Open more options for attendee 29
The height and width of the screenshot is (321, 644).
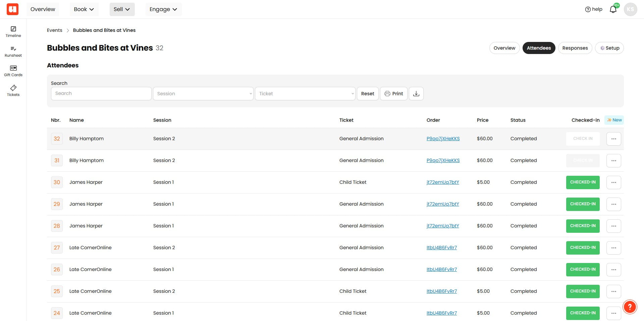pos(613,204)
